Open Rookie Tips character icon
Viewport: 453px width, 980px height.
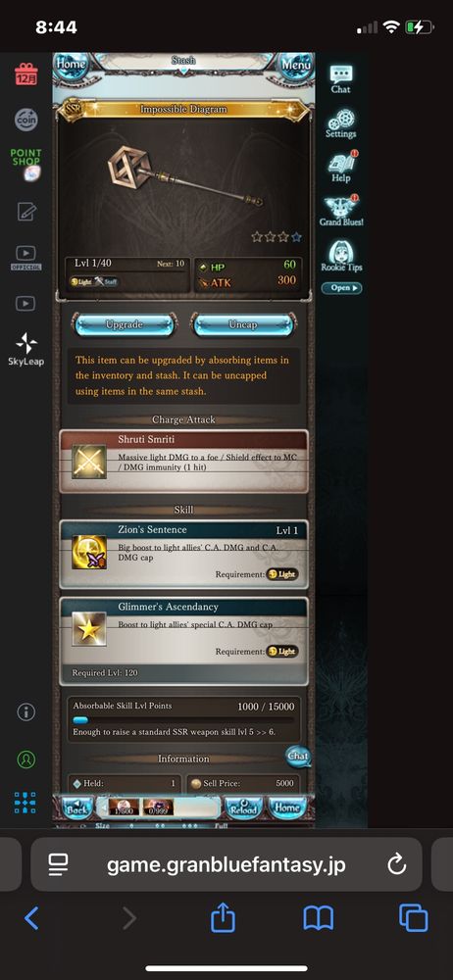[x=341, y=256]
